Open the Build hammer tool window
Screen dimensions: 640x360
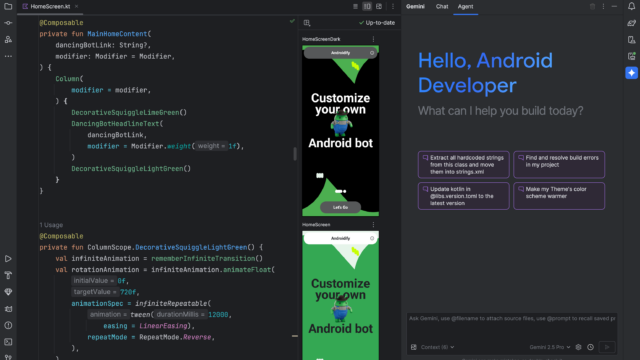(8, 276)
